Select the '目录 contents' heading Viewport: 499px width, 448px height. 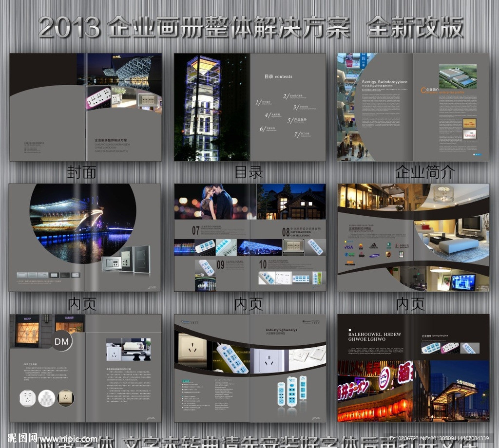[x=278, y=76]
